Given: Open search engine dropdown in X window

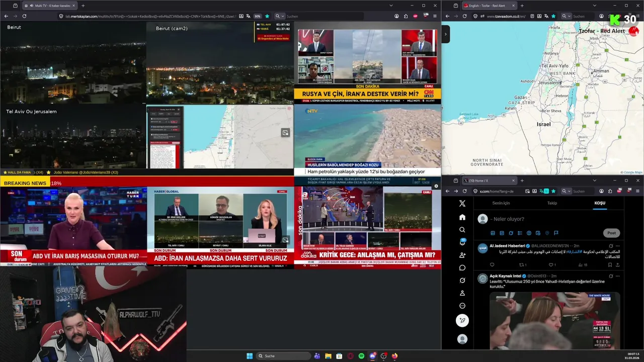Looking at the screenshot, I should point(567,191).
